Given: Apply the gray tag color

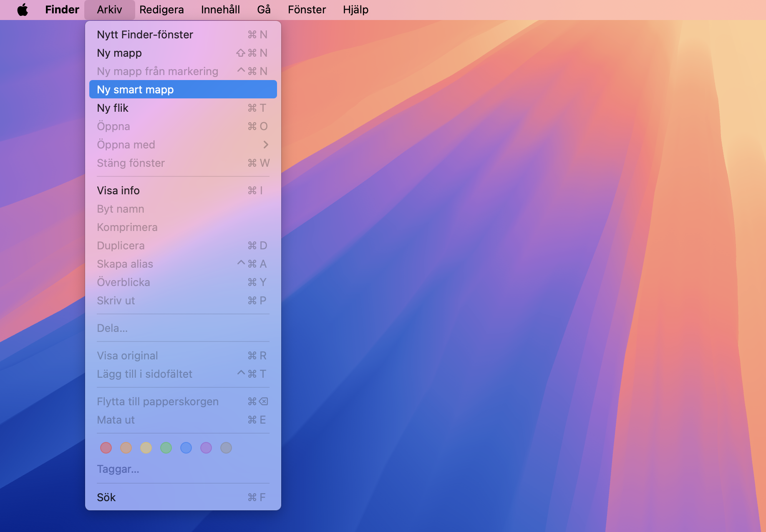Looking at the screenshot, I should tap(226, 448).
